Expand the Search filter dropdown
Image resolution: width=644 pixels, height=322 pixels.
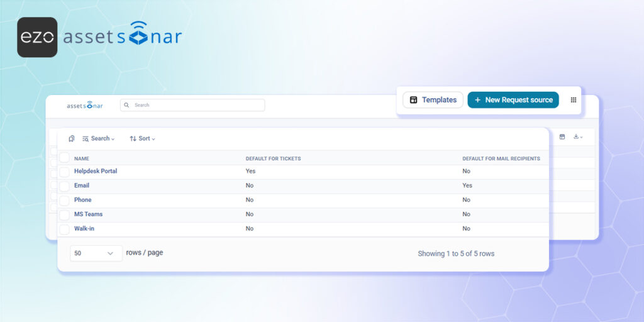click(99, 139)
